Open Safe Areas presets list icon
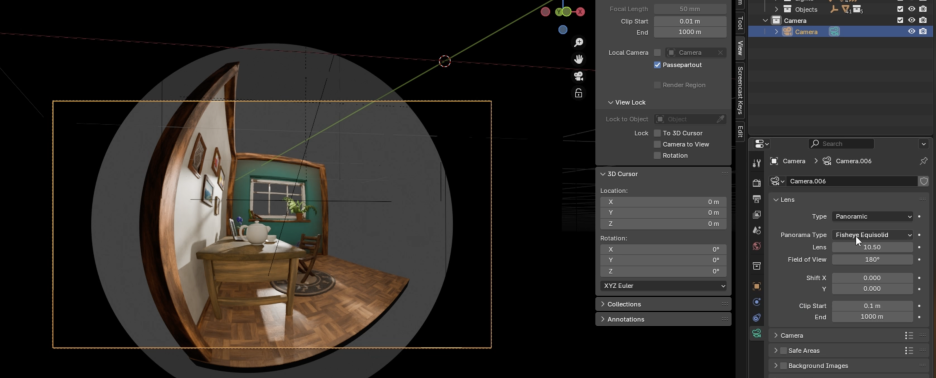Image resolution: width=936 pixels, height=378 pixels. (x=909, y=351)
